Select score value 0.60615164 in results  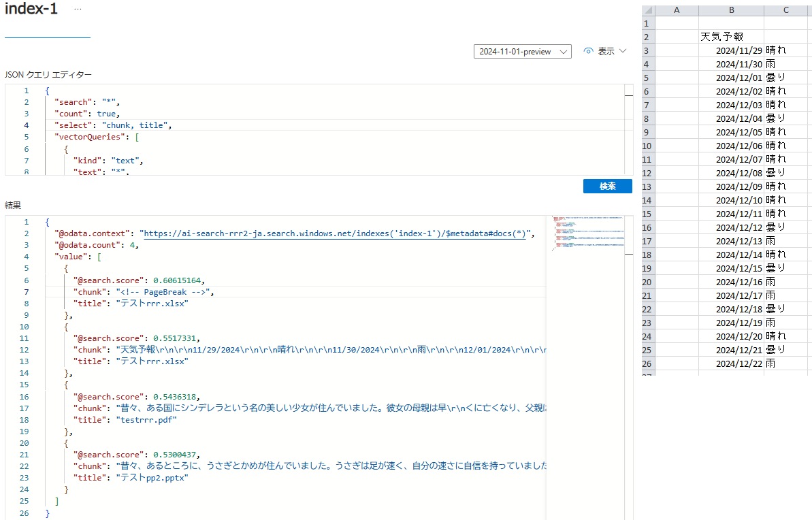[176, 280]
